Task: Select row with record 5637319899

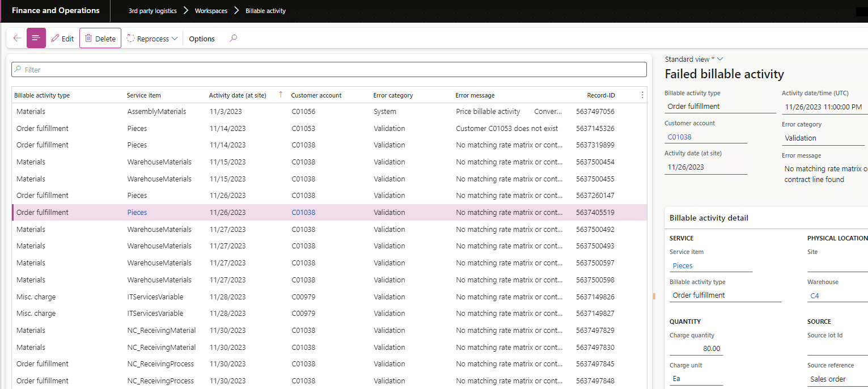Action: (329, 145)
